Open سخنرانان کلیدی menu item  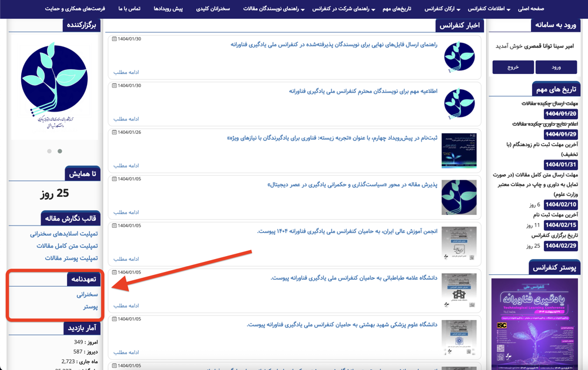213,9
